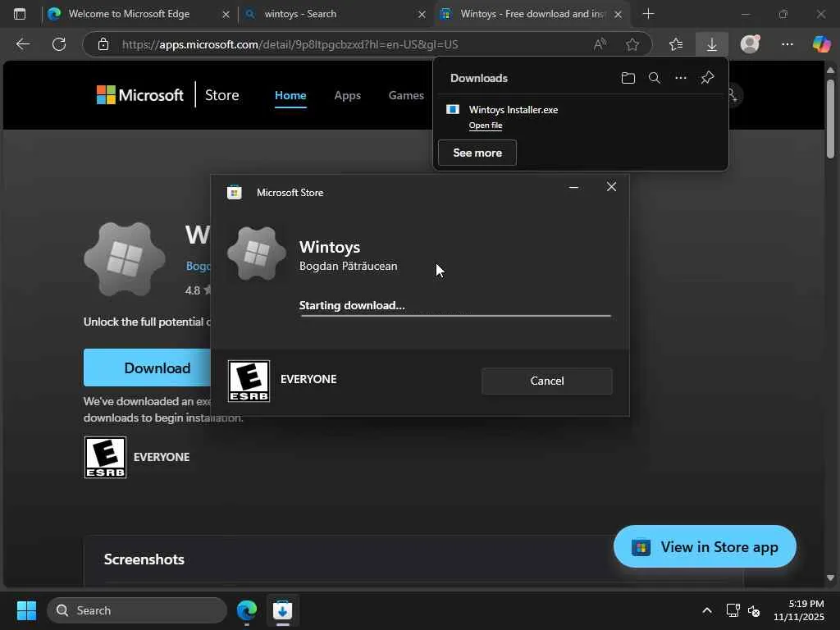Image resolution: width=840 pixels, height=630 pixels.
Task: Click the ESRB rating icon in dialog
Action: pos(249,381)
